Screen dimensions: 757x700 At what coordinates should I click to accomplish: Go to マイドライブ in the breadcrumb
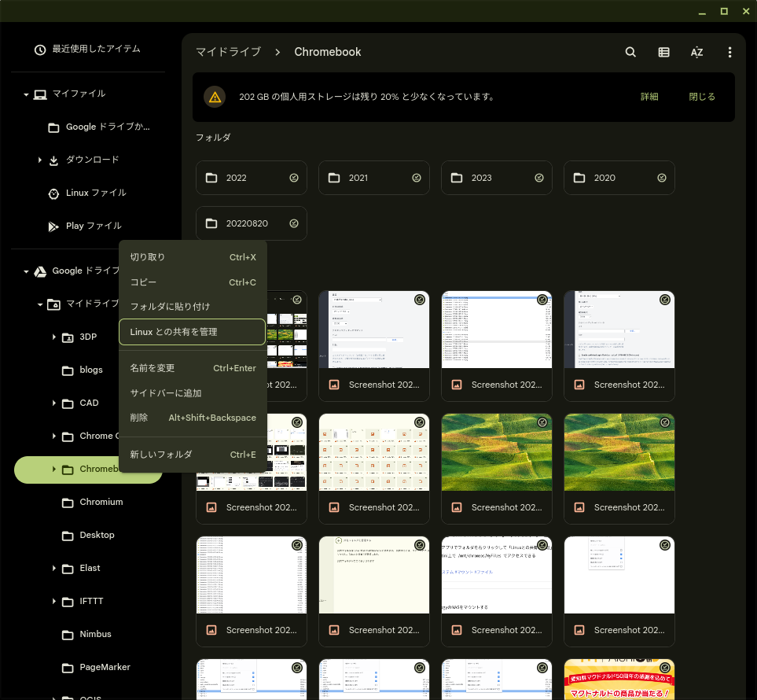(x=228, y=52)
